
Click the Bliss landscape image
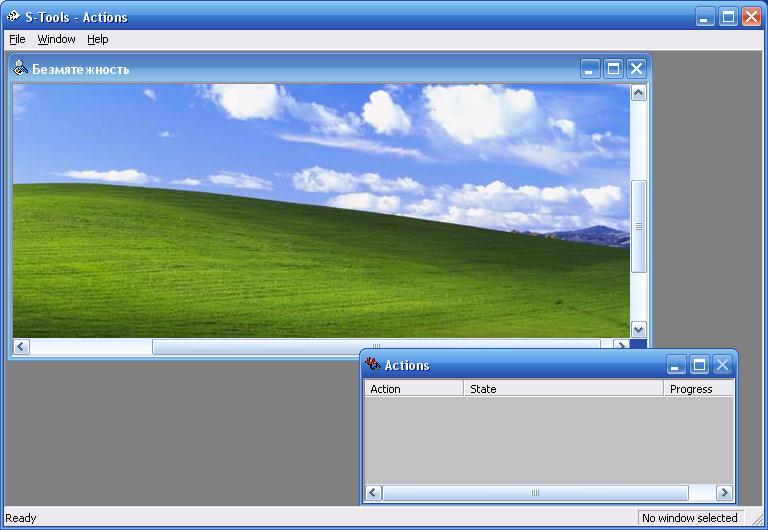coord(321,211)
